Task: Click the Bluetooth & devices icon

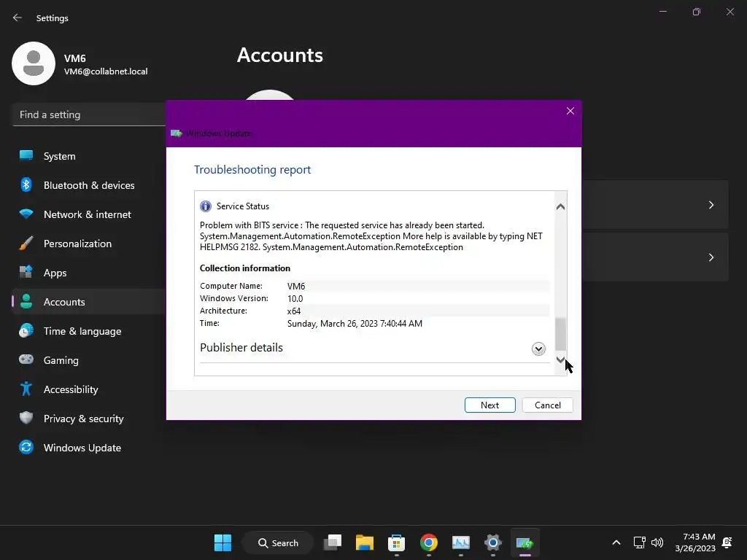Action: tap(26, 184)
